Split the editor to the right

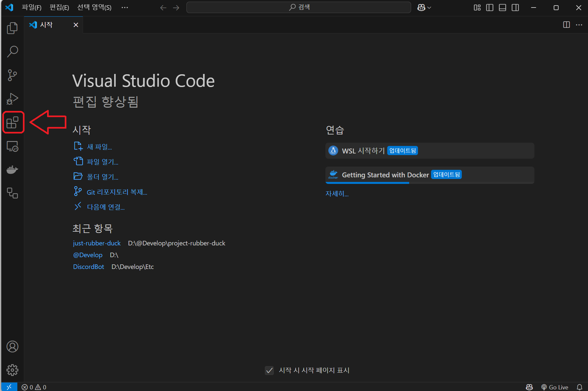click(x=566, y=25)
